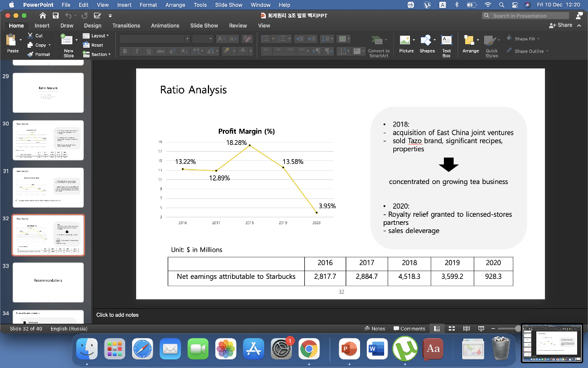
Task: Clear all text formatting
Action: coord(247,39)
